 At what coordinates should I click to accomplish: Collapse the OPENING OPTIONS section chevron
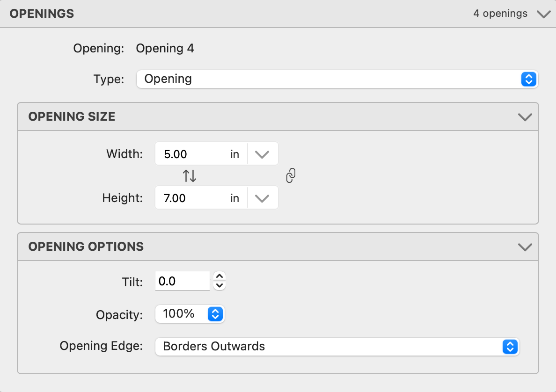(525, 247)
